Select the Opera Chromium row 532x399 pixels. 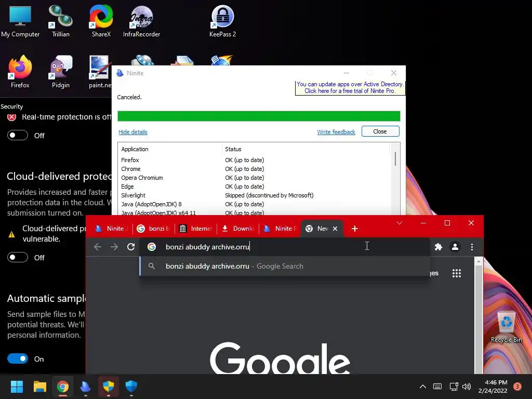255,178
